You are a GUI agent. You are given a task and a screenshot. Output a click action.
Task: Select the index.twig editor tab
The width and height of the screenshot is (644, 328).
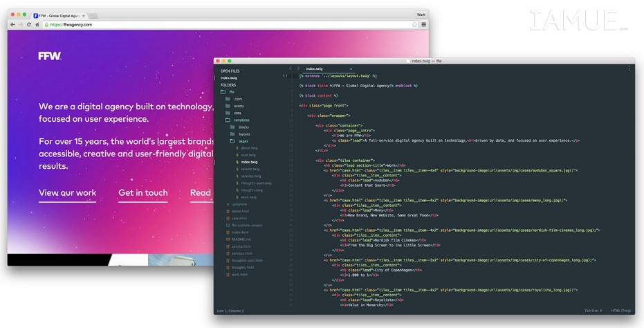(328, 69)
